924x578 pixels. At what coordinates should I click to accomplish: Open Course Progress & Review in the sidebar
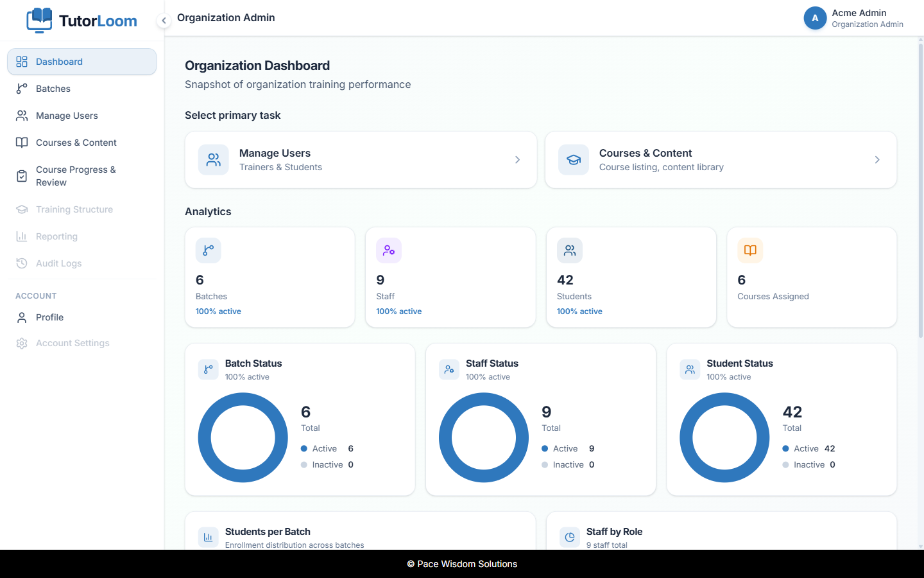(x=81, y=176)
